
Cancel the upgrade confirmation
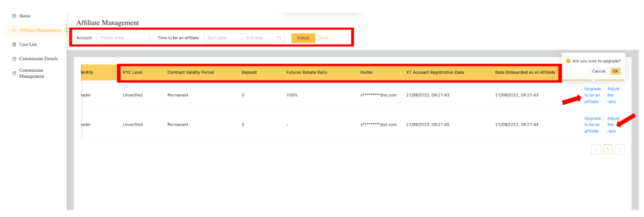tap(598, 71)
